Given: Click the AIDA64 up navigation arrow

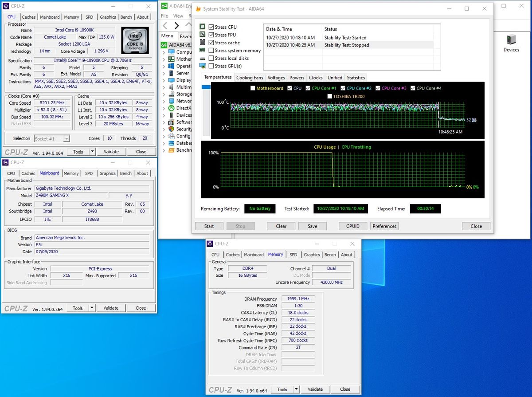Looking at the screenshot, I should [x=188, y=25].
